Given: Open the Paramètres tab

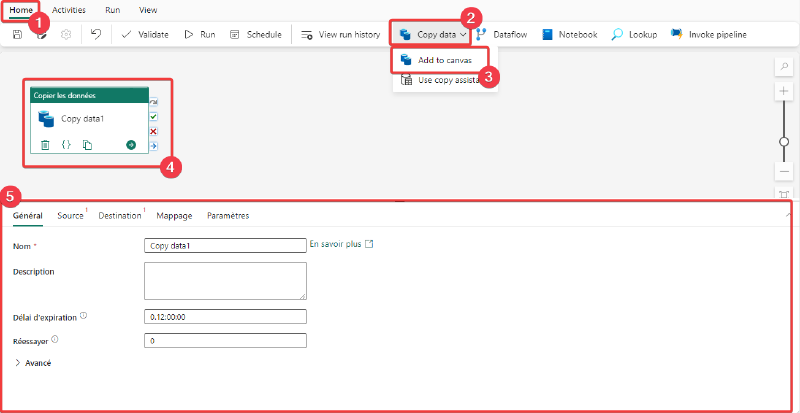Looking at the screenshot, I should click(228, 216).
